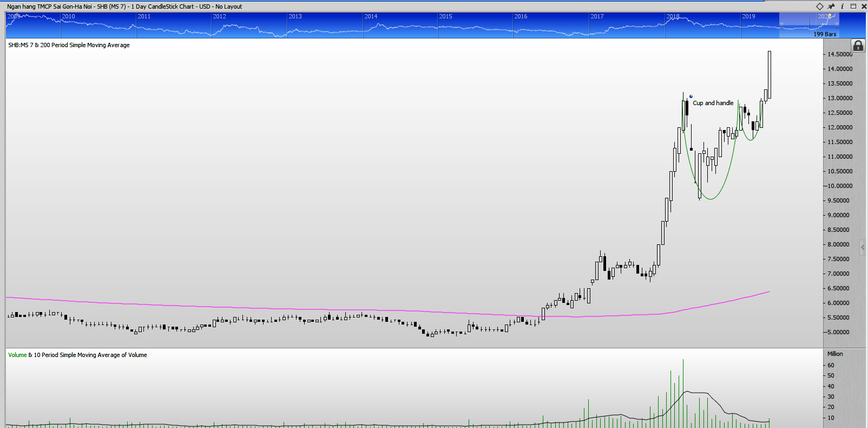Click the 'Cup and handle' text label
The width and height of the screenshot is (868, 428).
713,103
